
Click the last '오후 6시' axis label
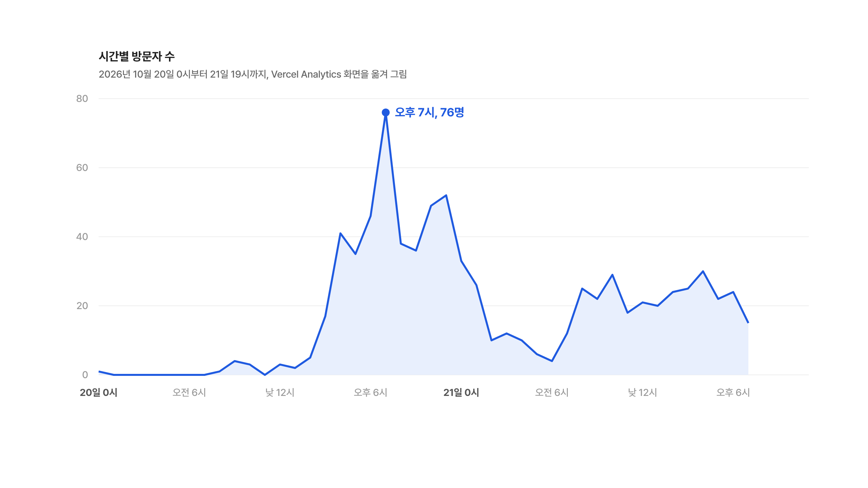733,392
